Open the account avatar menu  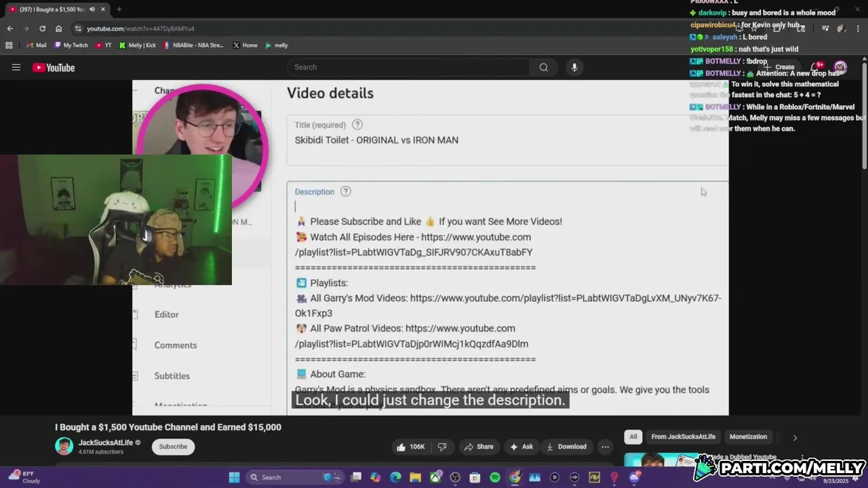840,67
